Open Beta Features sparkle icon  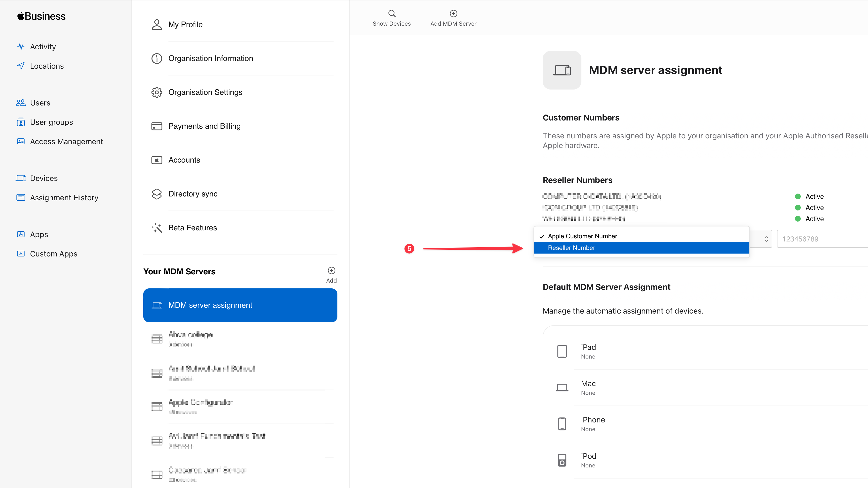(x=157, y=228)
